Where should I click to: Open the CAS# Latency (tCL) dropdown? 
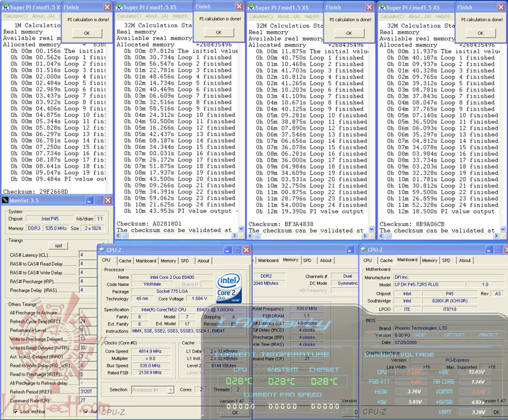[88, 255]
